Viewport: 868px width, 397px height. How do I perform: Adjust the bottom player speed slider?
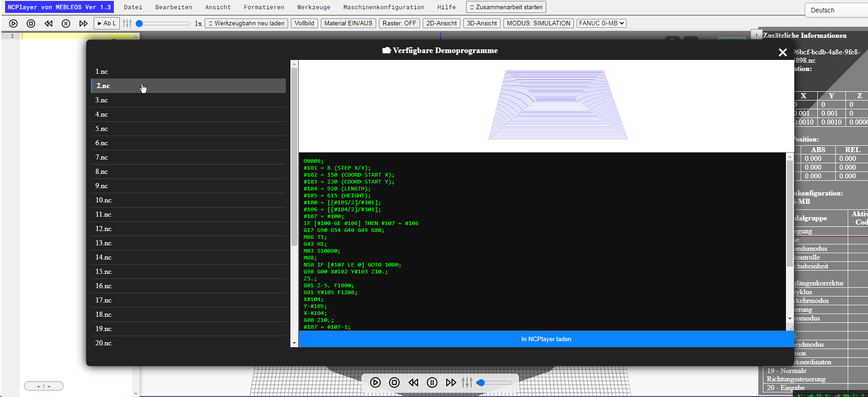tap(495, 383)
